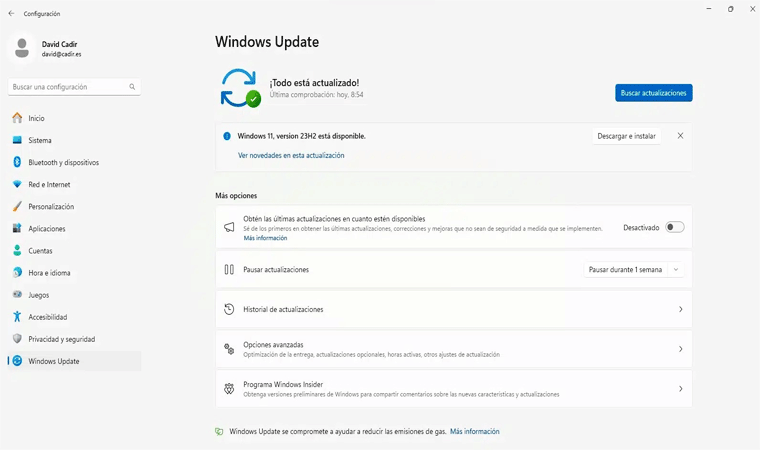Click the Cuentas person icon

tap(17, 251)
